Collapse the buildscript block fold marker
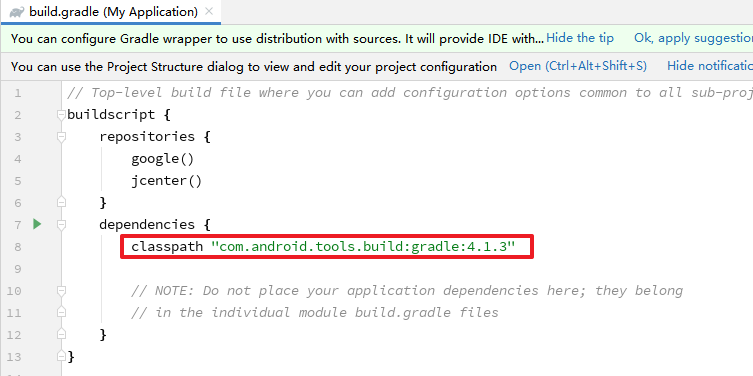753x376 pixels. pyautogui.click(x=61, y=115)
